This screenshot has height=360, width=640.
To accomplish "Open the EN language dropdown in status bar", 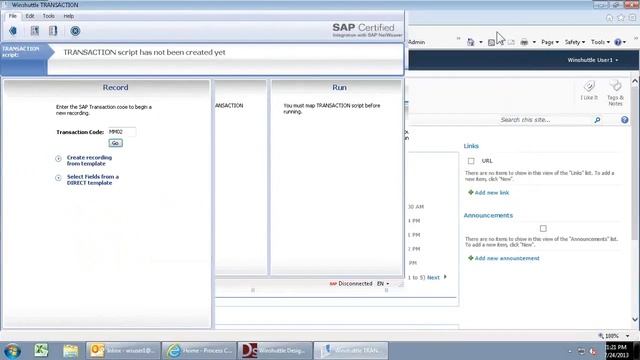I will pyautogui.click(x=383, y=284).
